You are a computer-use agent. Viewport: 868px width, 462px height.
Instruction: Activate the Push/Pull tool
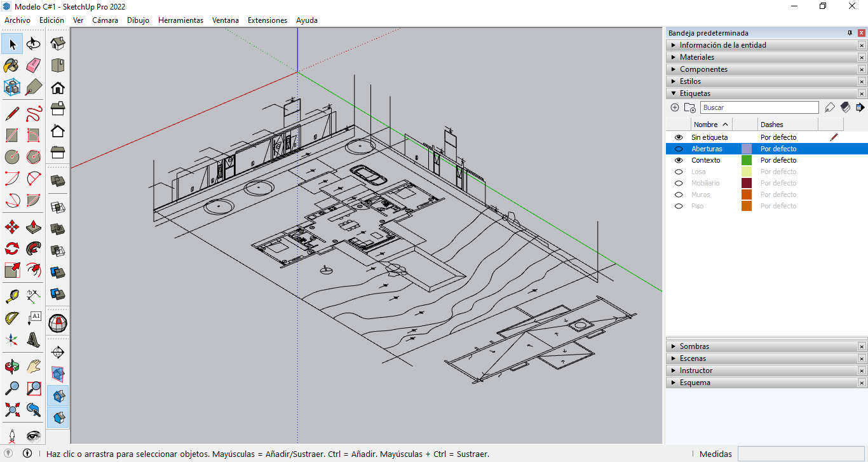pos(34,228)
